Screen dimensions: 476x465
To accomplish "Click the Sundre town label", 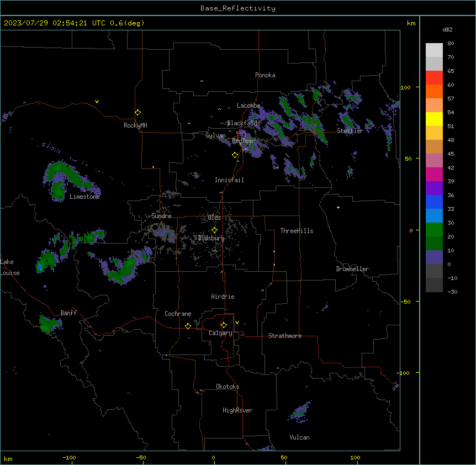I will pyautogui.click(x=161, y=216).
